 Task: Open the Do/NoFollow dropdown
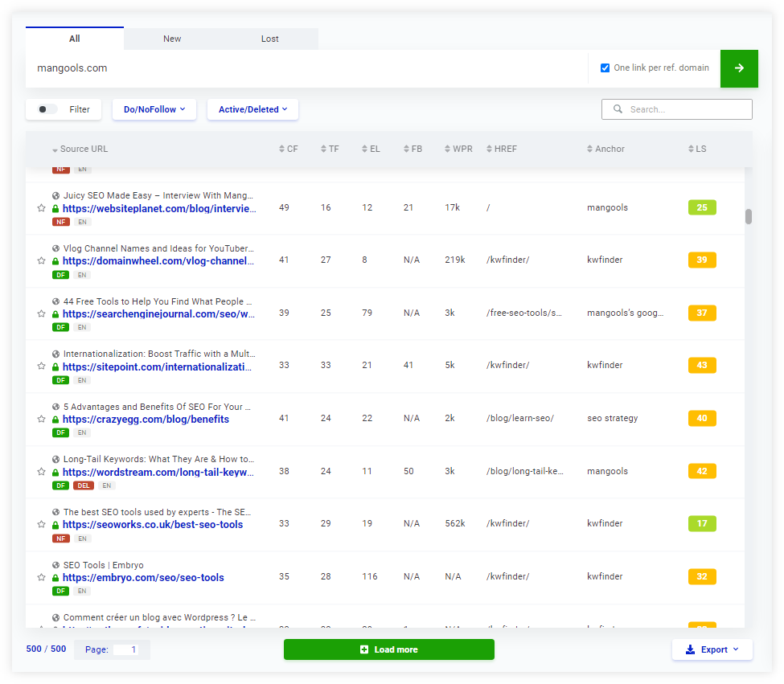[x=154, y=109]
